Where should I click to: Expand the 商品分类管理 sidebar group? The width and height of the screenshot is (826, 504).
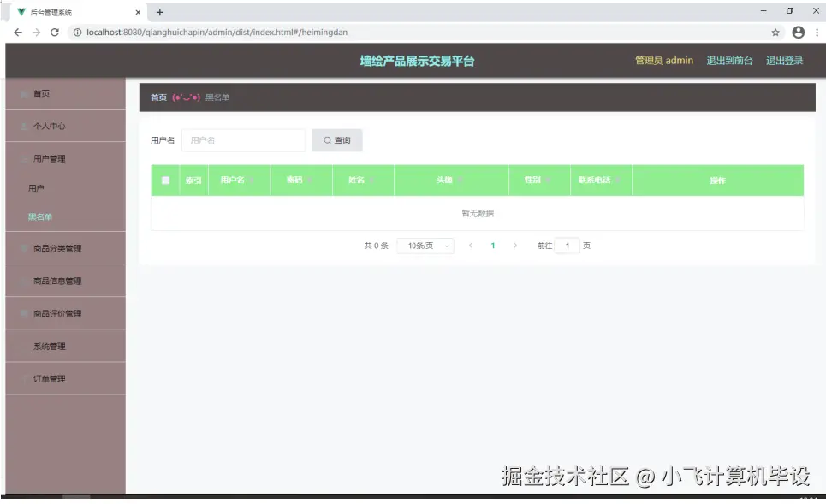pyautogui.click(x=65, y=248)
